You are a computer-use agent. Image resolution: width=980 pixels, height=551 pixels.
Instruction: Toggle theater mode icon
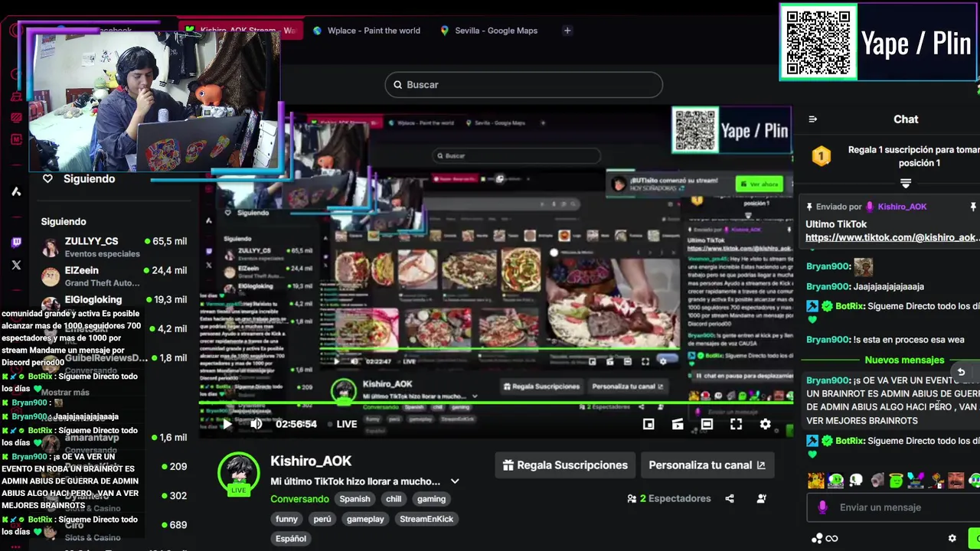tap(707, 424)
